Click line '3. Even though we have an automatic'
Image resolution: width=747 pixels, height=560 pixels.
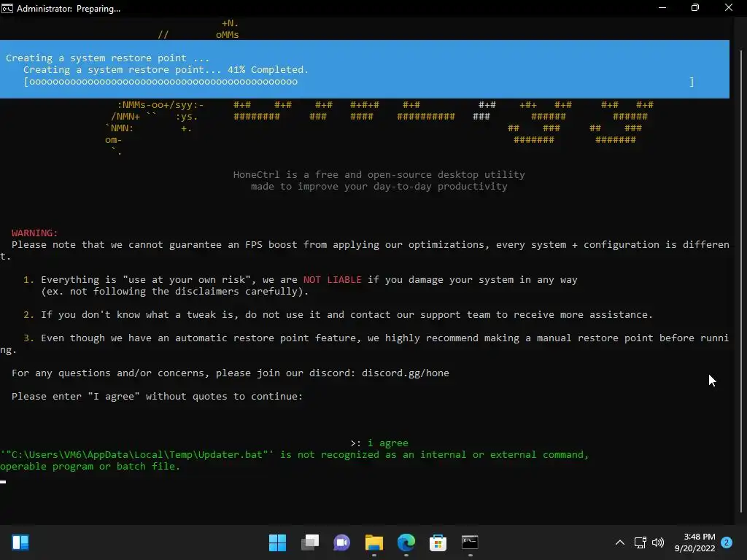click(x=376, y=338)
